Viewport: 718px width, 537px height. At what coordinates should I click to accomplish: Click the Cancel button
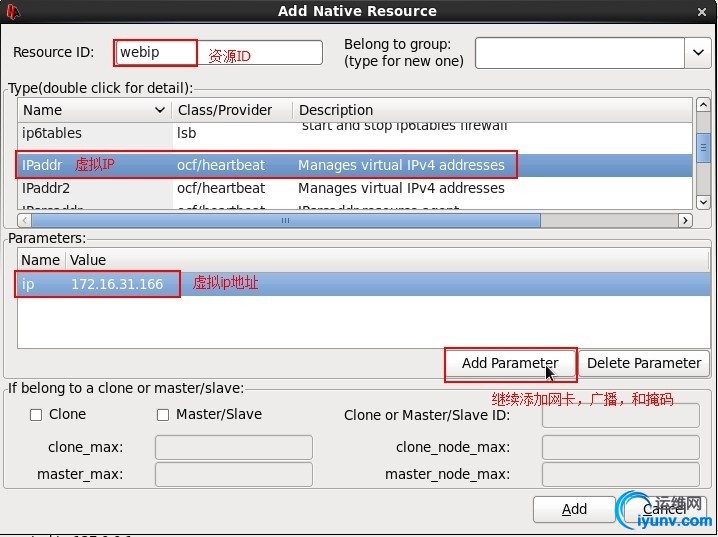664,510
